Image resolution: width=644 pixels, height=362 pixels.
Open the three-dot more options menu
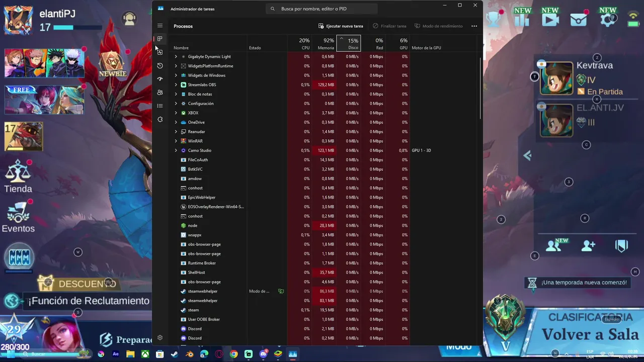click(x=474, y=26)
